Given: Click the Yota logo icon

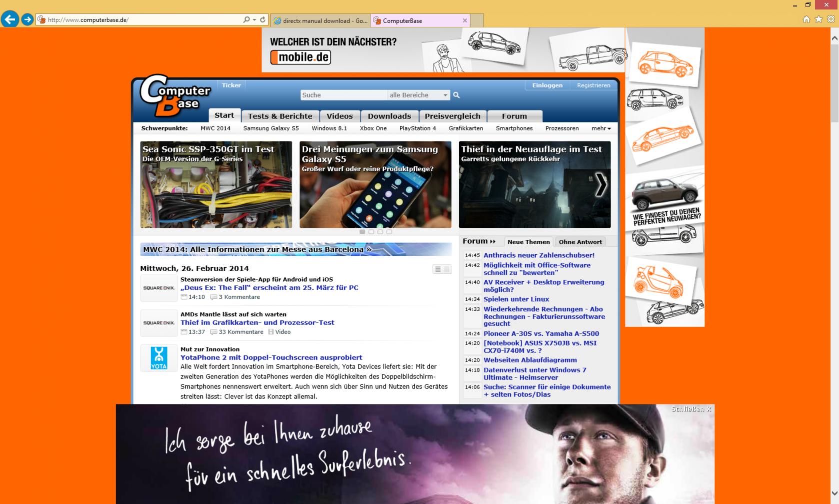Looking at the screenshot, I should (x=159, y=358).
